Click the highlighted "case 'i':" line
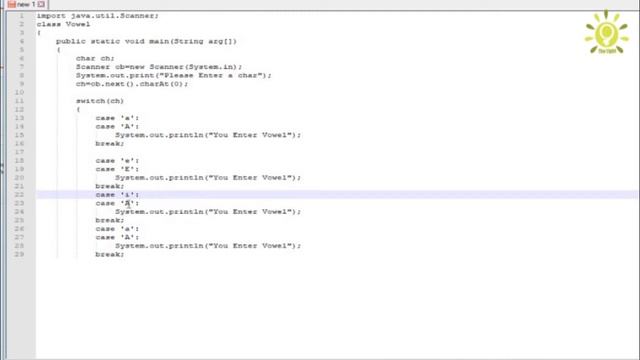The image size is (640, 360). tap(117, 195)
